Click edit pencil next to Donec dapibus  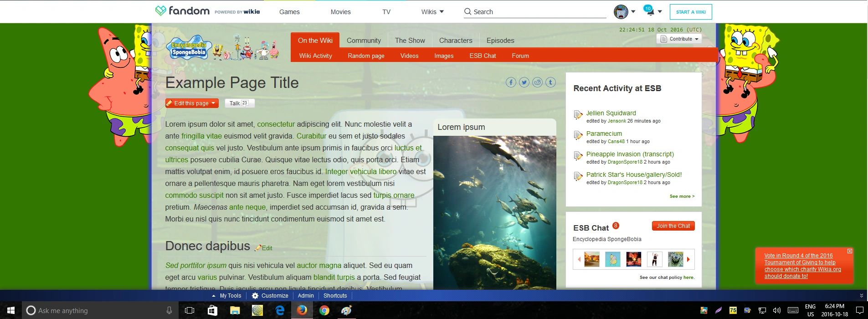pyautogui.click(x=258, y=248)
